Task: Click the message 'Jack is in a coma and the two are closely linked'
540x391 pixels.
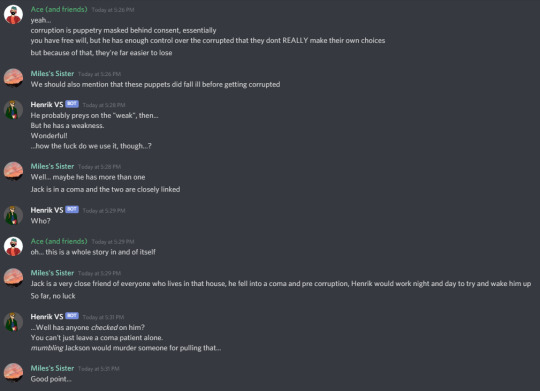Action: click(105, 189)
